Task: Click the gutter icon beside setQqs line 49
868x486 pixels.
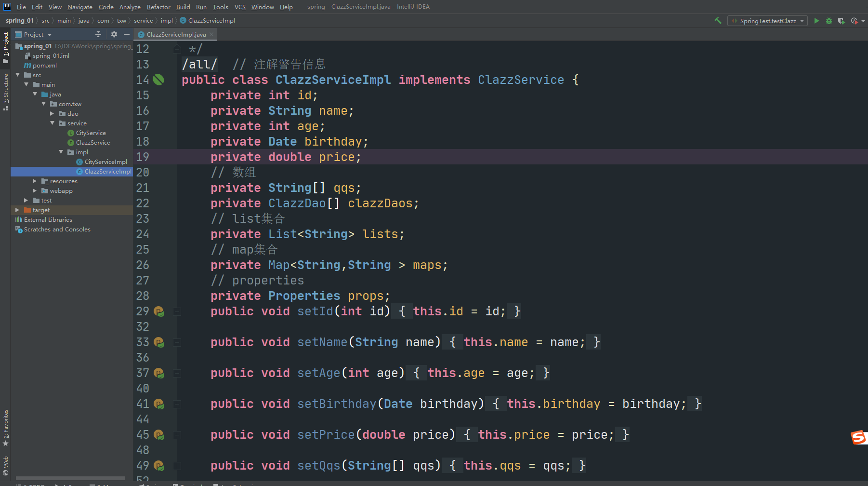Action: (x=159, y=466)
